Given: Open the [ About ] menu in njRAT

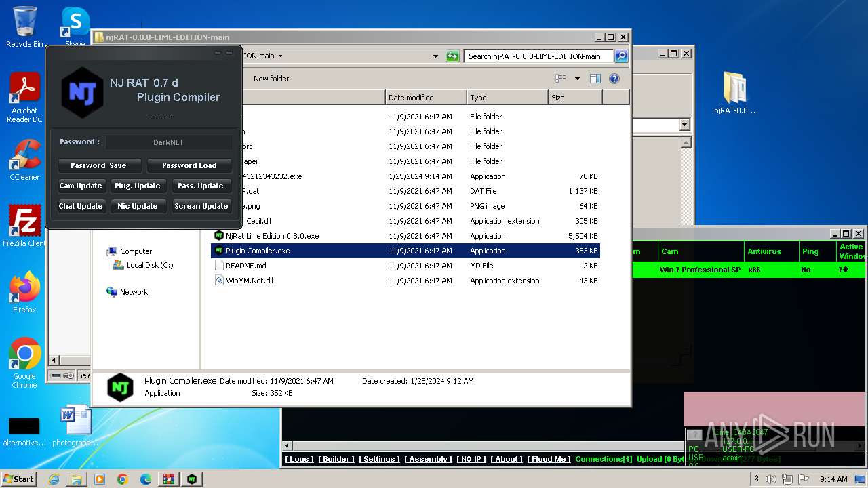Looking at the screenshot, I should [507, 459].
